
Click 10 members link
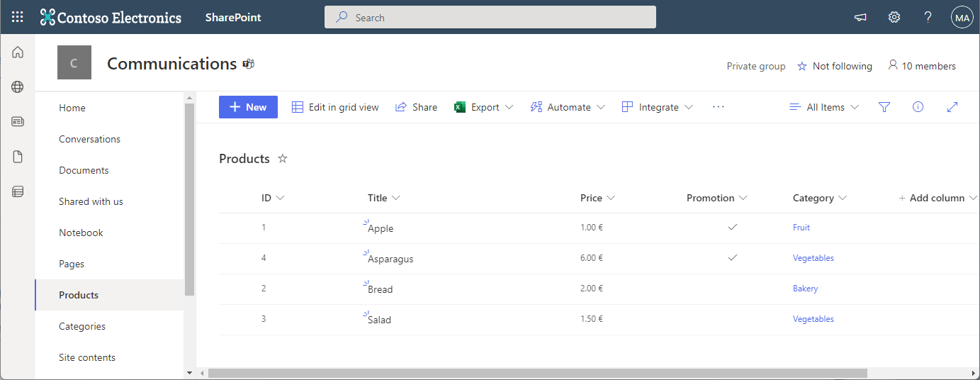922,66
